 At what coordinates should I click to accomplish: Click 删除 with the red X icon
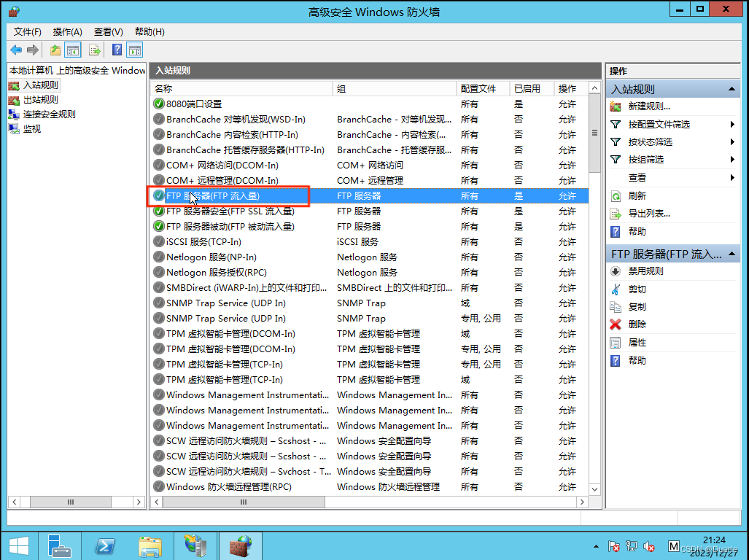637,324
